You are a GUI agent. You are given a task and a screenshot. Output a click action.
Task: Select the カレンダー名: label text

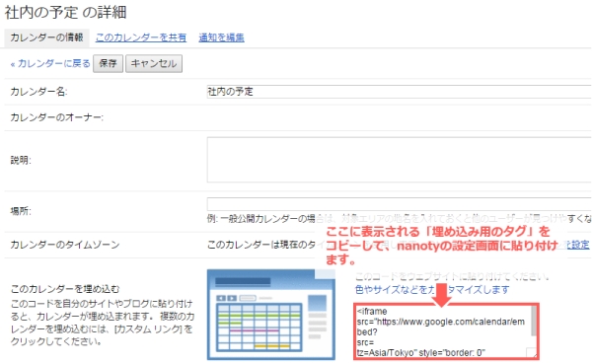click(38, 92)
